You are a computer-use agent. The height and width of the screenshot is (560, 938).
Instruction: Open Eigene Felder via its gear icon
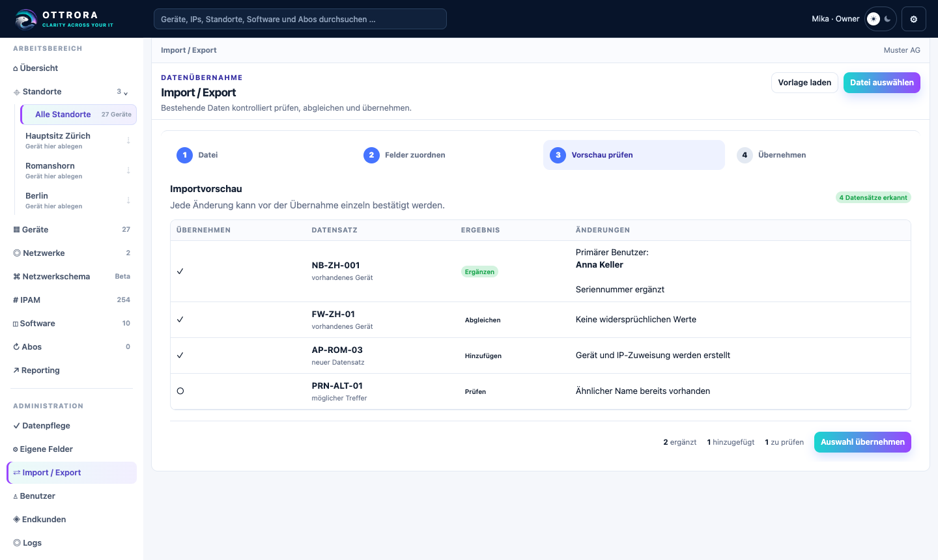[x=16, y=449]
